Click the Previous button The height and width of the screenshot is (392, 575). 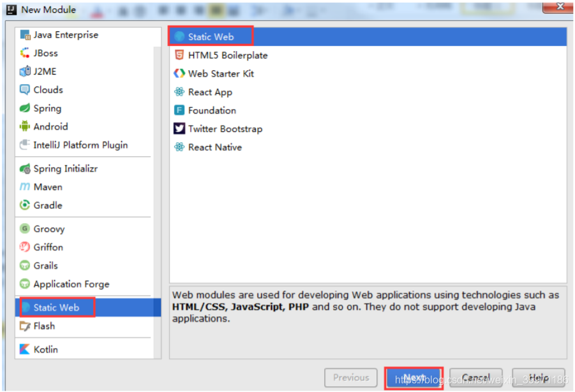(351, 378)
